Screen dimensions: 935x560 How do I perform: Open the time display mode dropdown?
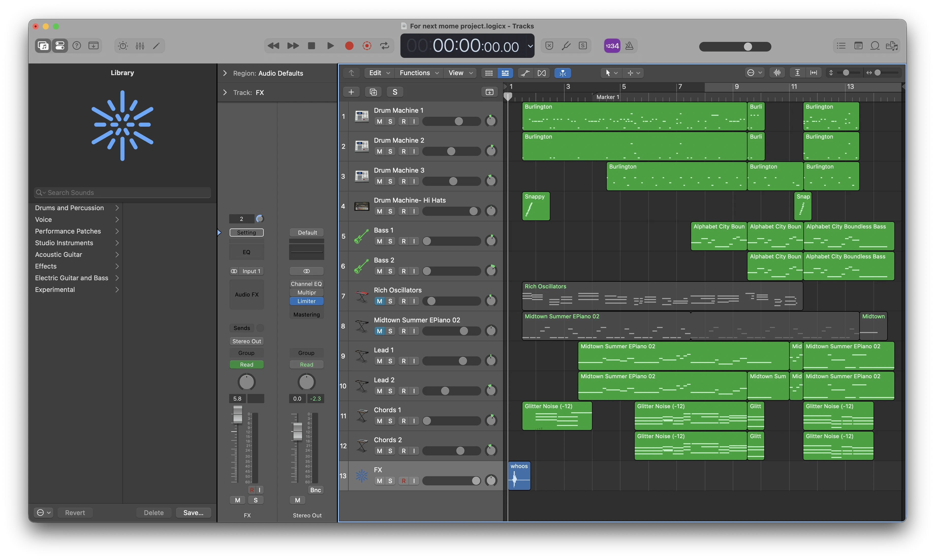[530, 46]
